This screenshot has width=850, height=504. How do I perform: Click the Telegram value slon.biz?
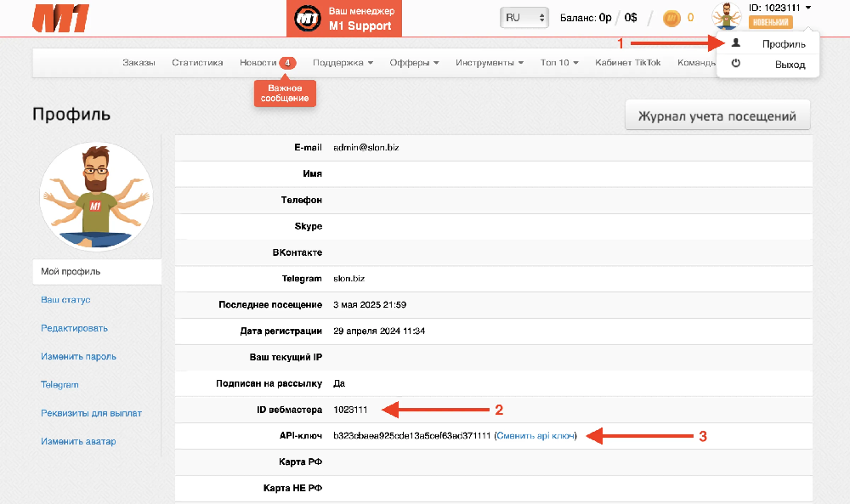(348, 279)
